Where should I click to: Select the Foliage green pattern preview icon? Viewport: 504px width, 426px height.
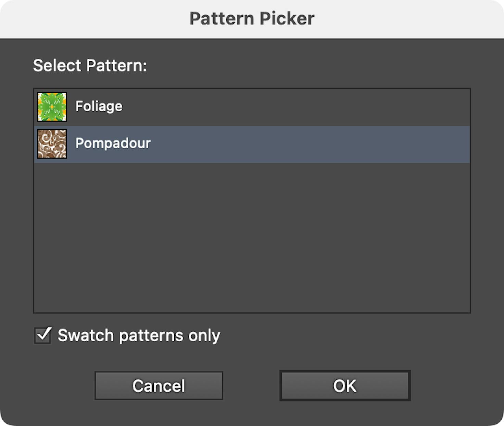[52, 106]
